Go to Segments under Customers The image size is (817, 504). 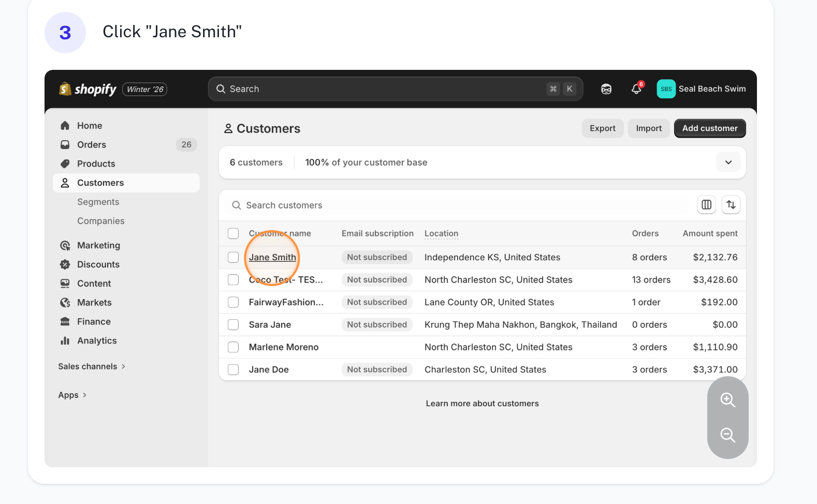98,202
